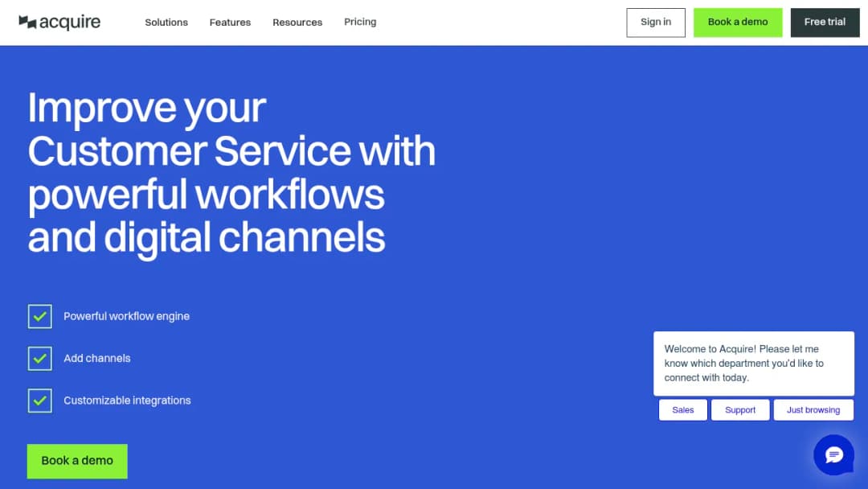Viewport: 868px width, 489px height.
Task: Click the Add channels text
Action: pos(97,358)
